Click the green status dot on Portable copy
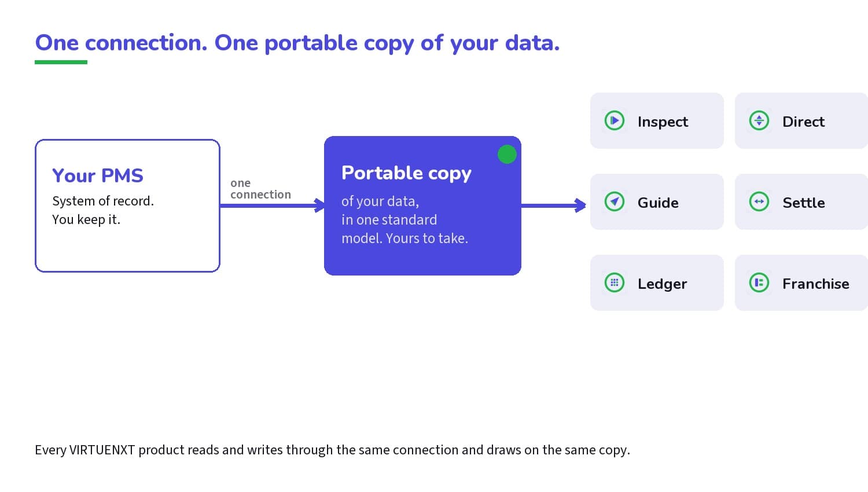 [507, 154]
